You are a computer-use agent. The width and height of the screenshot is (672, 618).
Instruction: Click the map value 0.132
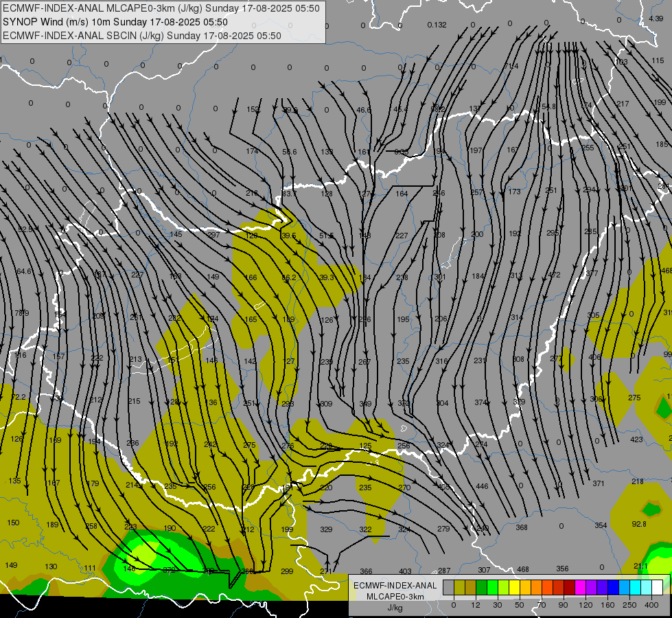(437, 25)
